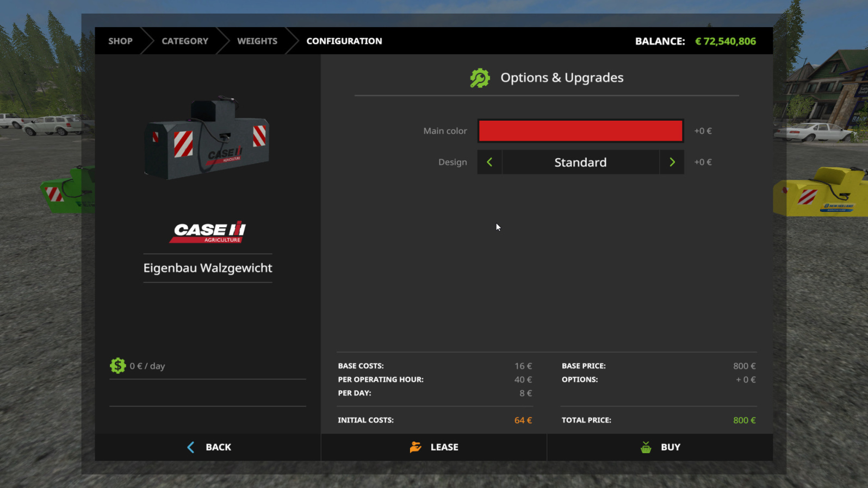Click the green shopping basket Buy icon

(646, 447)
